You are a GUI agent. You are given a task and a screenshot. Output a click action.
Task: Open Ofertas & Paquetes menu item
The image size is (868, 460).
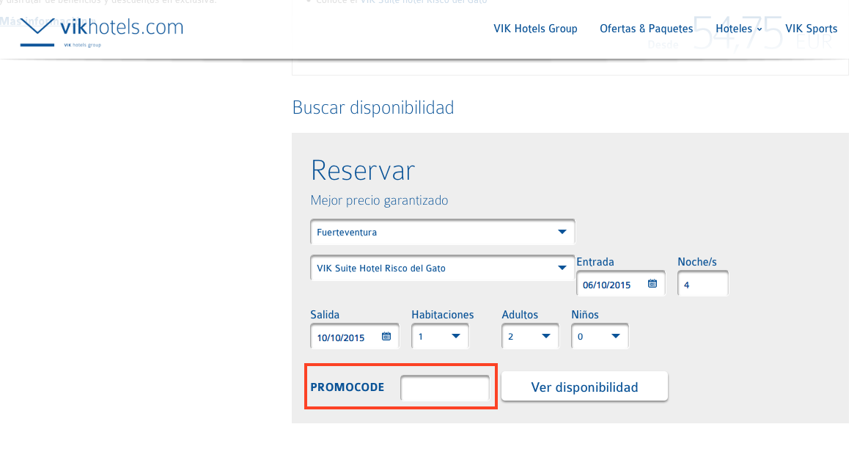click(646, 29)
